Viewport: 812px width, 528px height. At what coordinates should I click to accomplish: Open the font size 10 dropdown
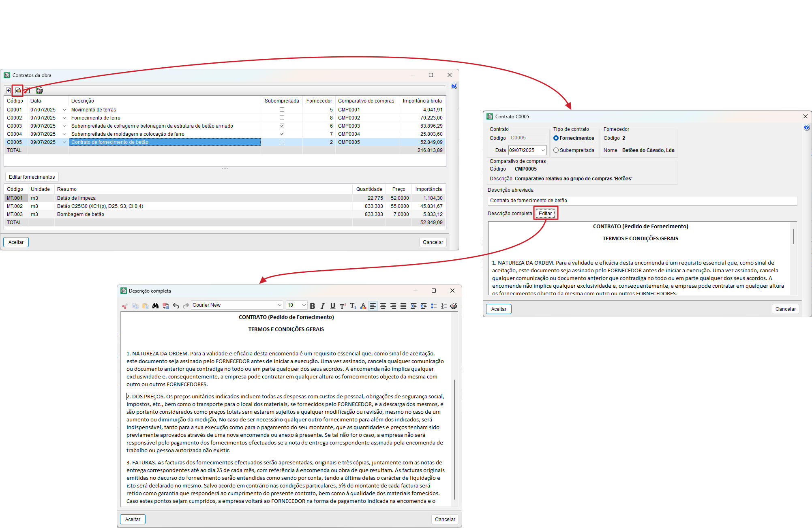(304, 305)
